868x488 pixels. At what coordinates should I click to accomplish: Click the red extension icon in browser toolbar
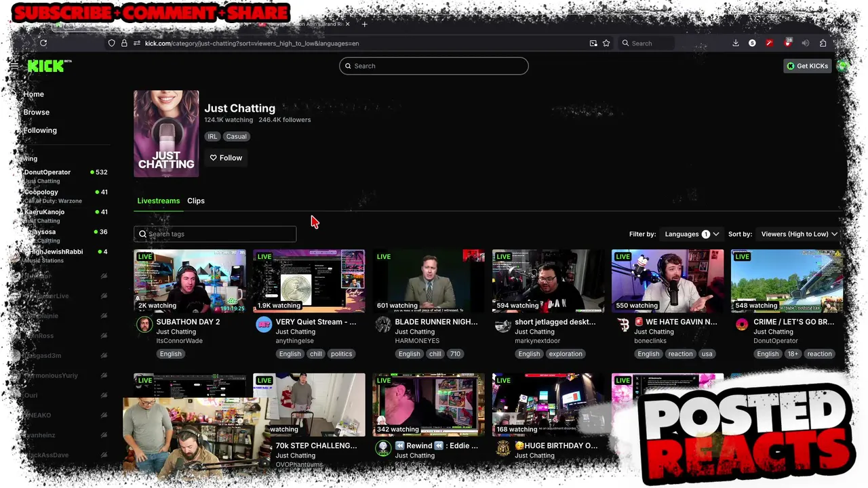(769, 43)
